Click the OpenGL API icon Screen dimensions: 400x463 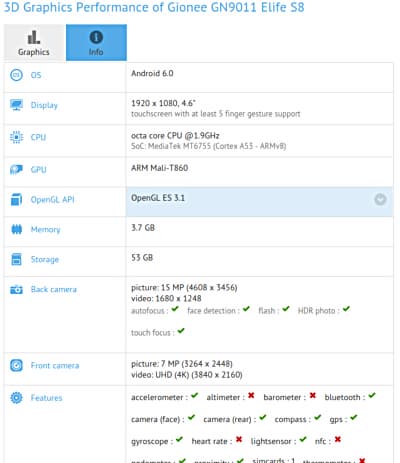[x=16, y=200]
